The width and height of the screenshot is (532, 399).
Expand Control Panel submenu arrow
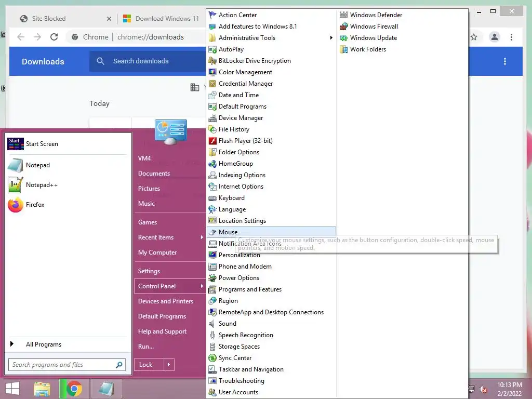(202, 286)
